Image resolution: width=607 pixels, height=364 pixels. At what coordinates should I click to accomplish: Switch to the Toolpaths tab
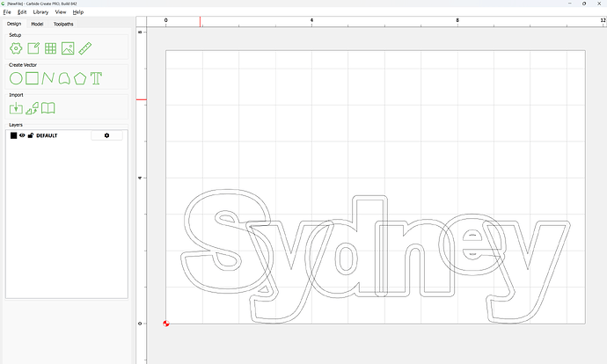pyautogui.click(x=64, y=24)
